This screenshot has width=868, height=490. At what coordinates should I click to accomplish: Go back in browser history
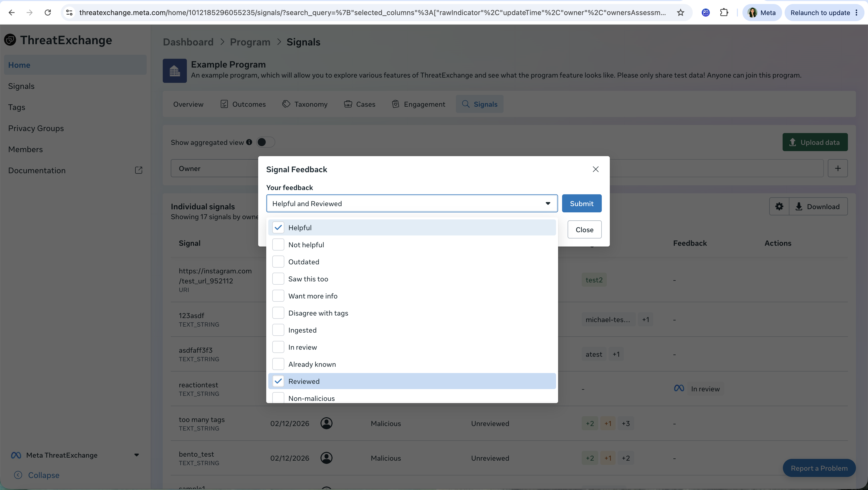(x=12, y=13)
